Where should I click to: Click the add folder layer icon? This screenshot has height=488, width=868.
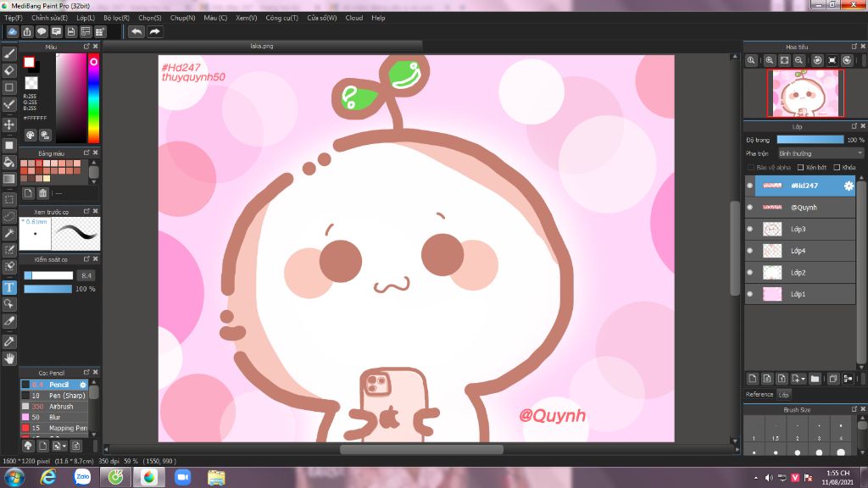pyautogui.click(x=815, y=379)
